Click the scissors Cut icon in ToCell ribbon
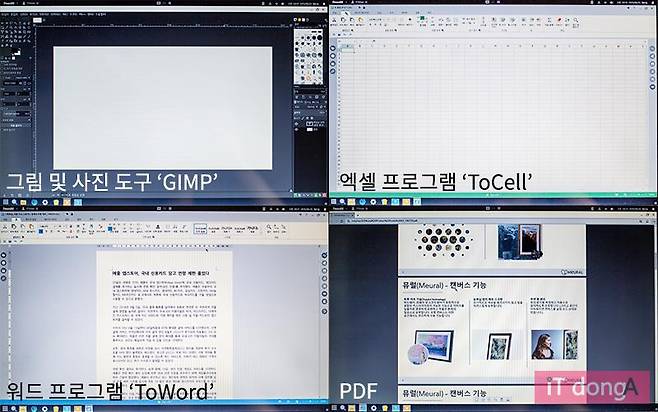The image size is (658, 412). pyautogui.click(x=334, y=20)
